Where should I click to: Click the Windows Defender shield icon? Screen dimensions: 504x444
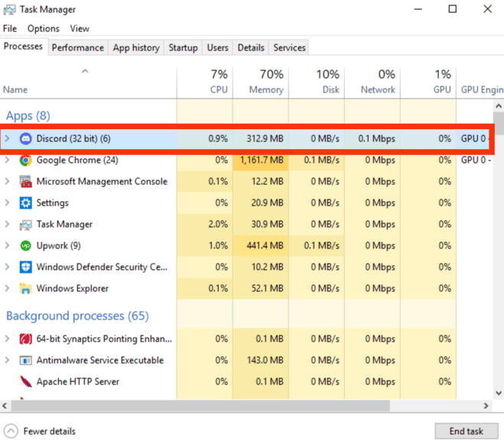pyautogui.click(x=26, y=267)
